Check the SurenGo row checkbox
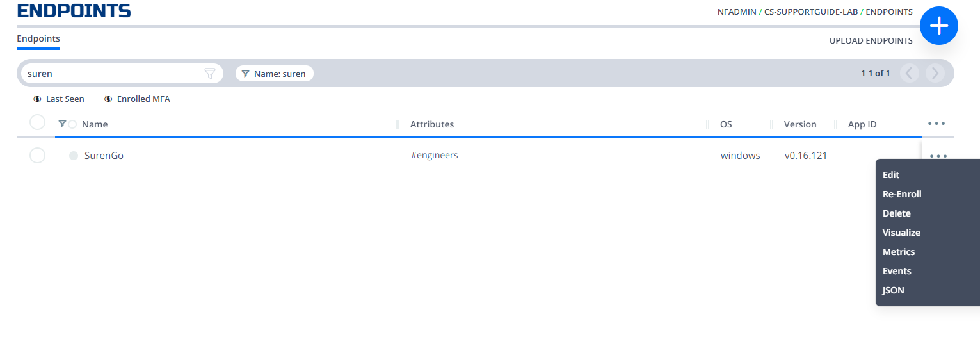The height and width of the screenshot is (337, 980). pos(38,156)
